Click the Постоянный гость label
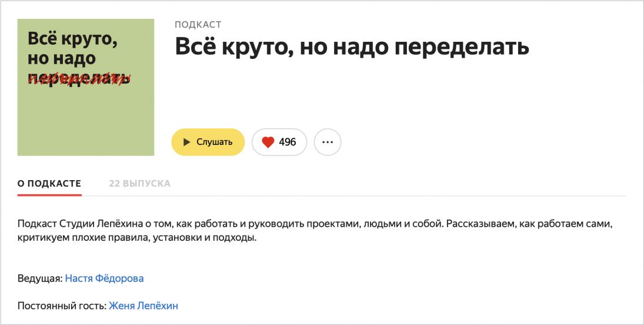The width and height of the screenshot is (644, 325). coord(62,306)
